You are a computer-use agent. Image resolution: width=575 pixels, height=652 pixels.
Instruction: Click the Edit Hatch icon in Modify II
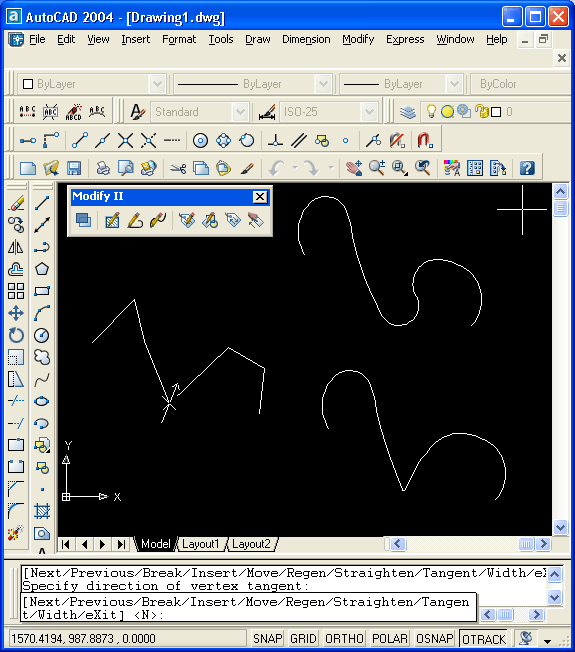tap(112, 220)
